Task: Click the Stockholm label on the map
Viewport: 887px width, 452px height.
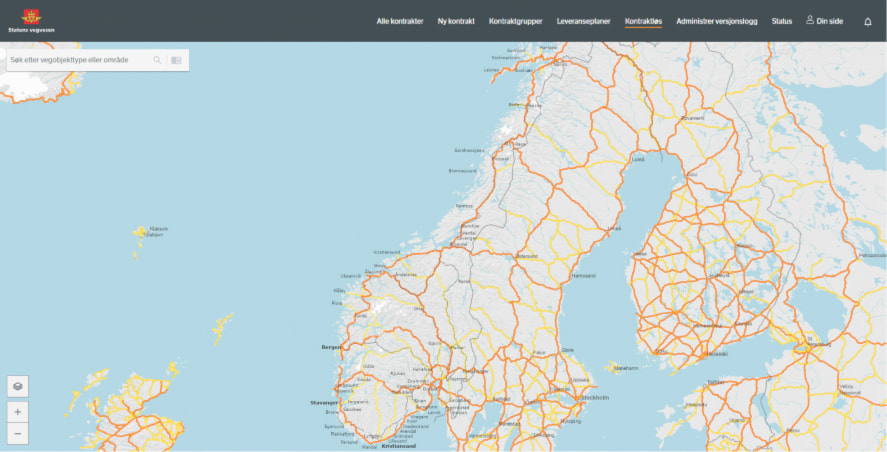Action: coord(595,397)
